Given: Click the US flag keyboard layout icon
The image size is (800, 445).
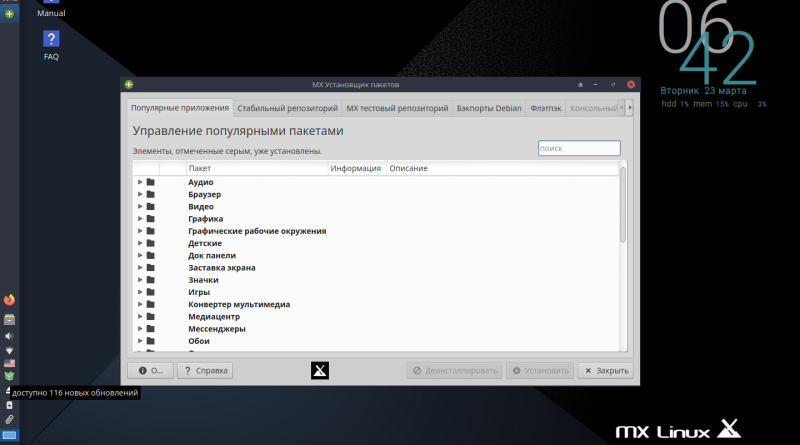Looking at the screenshot, I should tap(9, 364).
